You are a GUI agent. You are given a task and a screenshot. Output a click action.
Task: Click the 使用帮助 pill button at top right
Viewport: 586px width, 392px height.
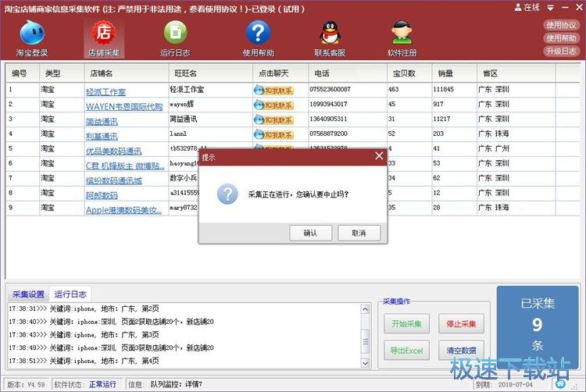[561, 38]
